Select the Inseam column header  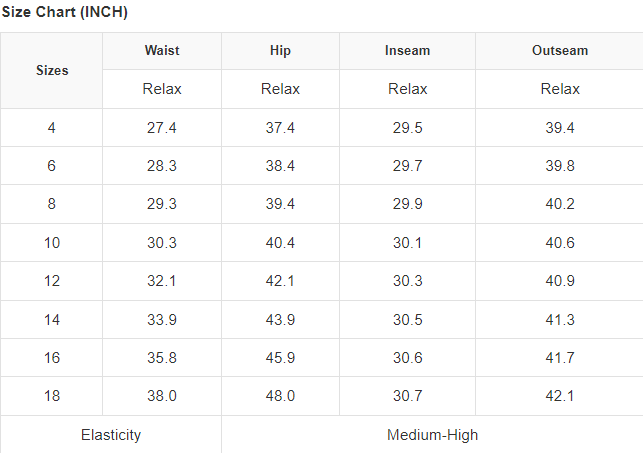[407, 51]
